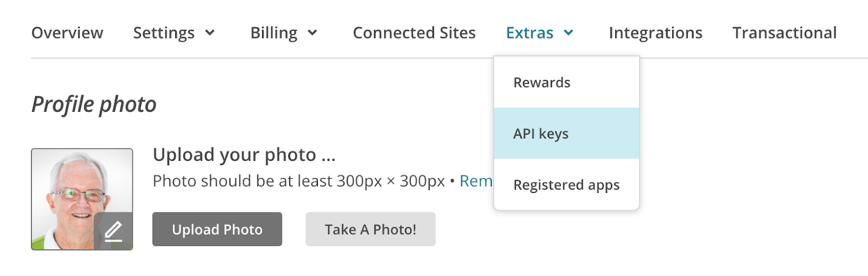Image resolution: width=868 pixels, height=276 pixels.
Task: Open the Transactional tab
Action: tap(784, 33)
